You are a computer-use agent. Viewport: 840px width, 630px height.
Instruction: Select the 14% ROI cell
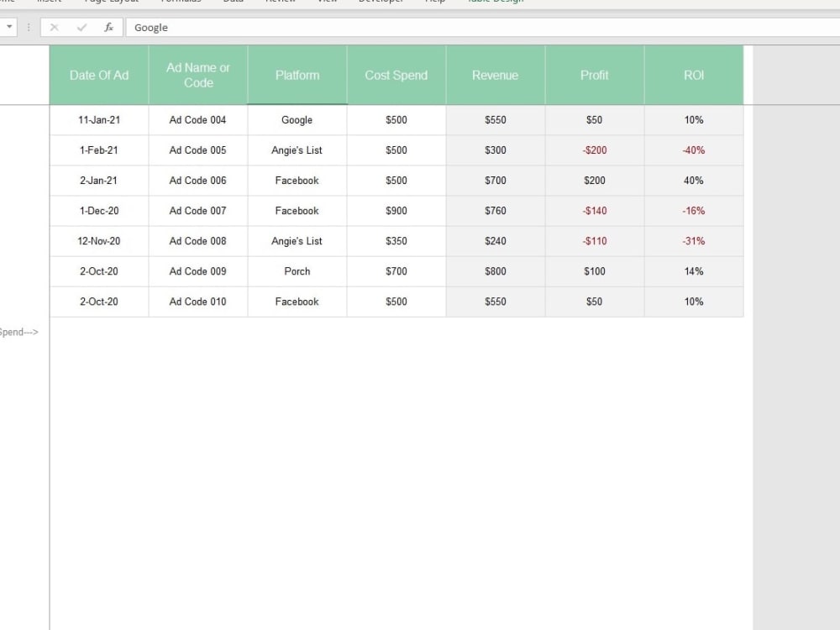694,271
